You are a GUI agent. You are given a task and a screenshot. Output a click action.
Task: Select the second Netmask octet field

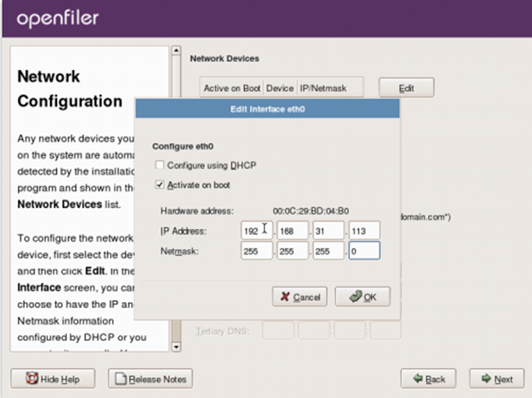tap(292, 251)
